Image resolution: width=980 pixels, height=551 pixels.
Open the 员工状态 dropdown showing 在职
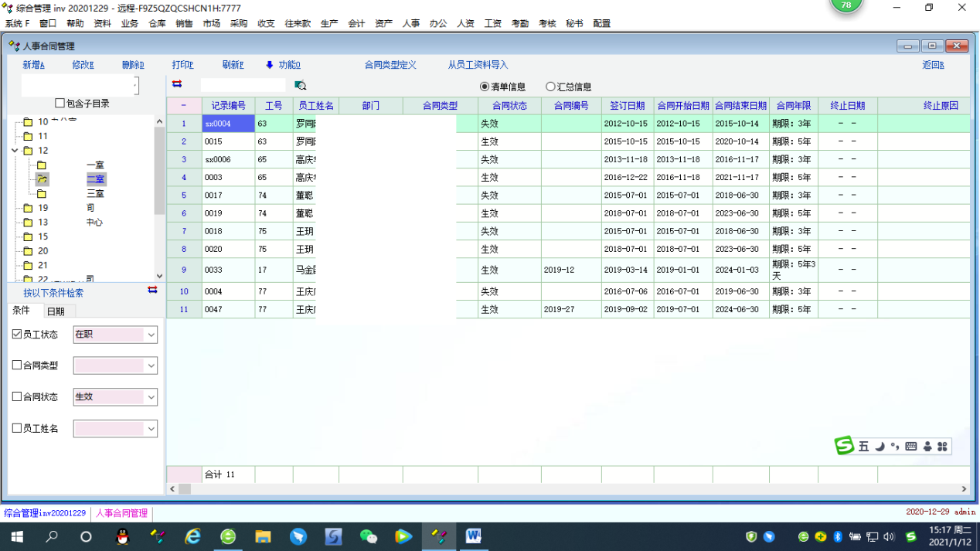tap(151, 335)
